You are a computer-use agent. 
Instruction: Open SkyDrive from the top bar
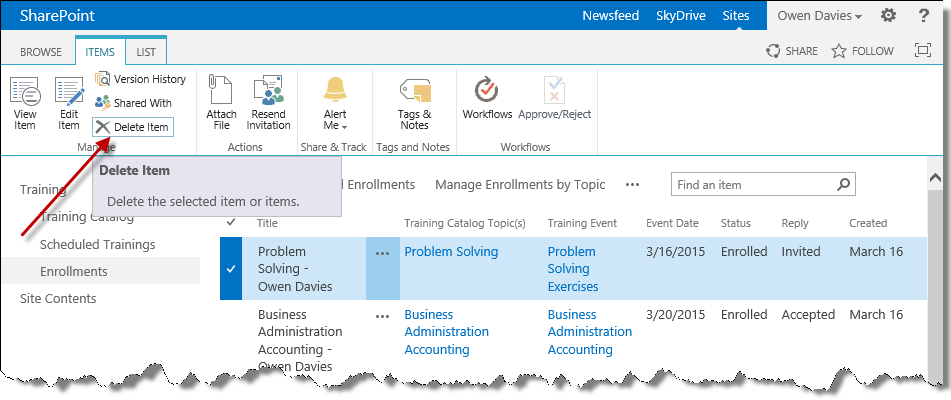(x=680, y=16)
